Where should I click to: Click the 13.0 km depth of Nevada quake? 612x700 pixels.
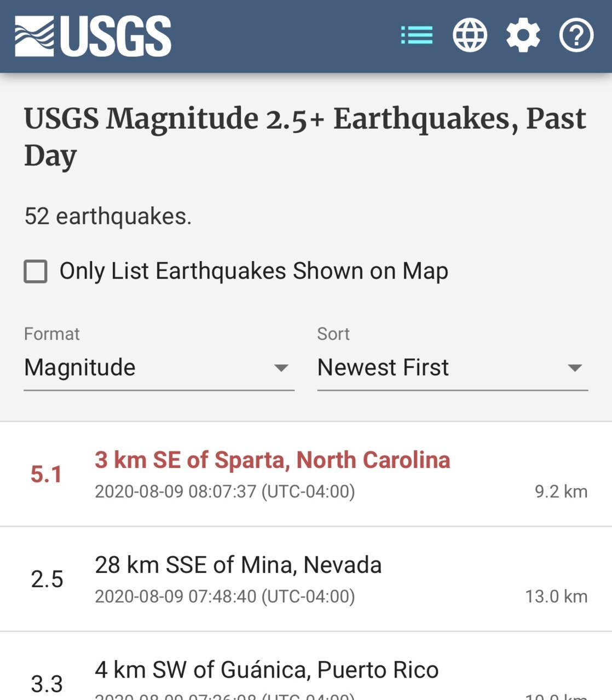pos(556,597)
